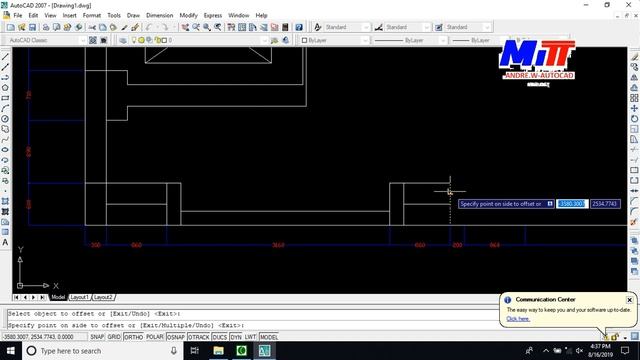Click the New drawing icon
Image resolution: width=640 pixels, height=360 pixels.
pyautogui.click(x=11, y=27)
